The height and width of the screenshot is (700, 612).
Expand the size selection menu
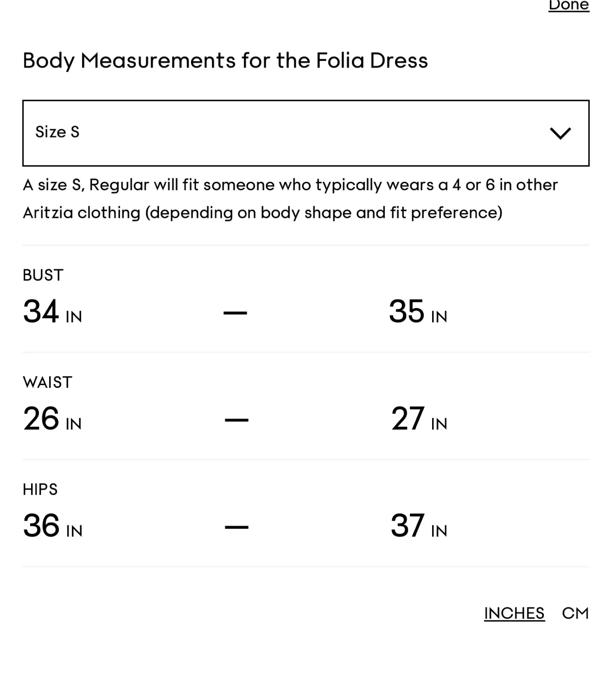point(306,133)
